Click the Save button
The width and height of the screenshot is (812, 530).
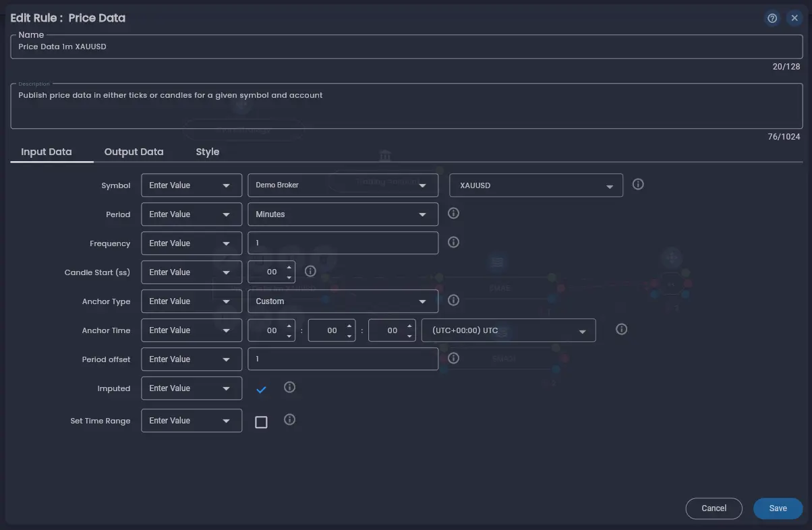(x=778, y=508)
